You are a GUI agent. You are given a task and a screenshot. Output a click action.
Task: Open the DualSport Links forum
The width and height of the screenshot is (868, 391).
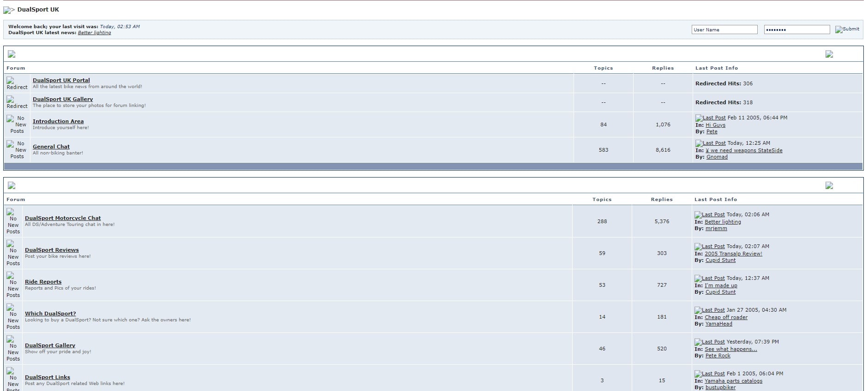[48, 377]
